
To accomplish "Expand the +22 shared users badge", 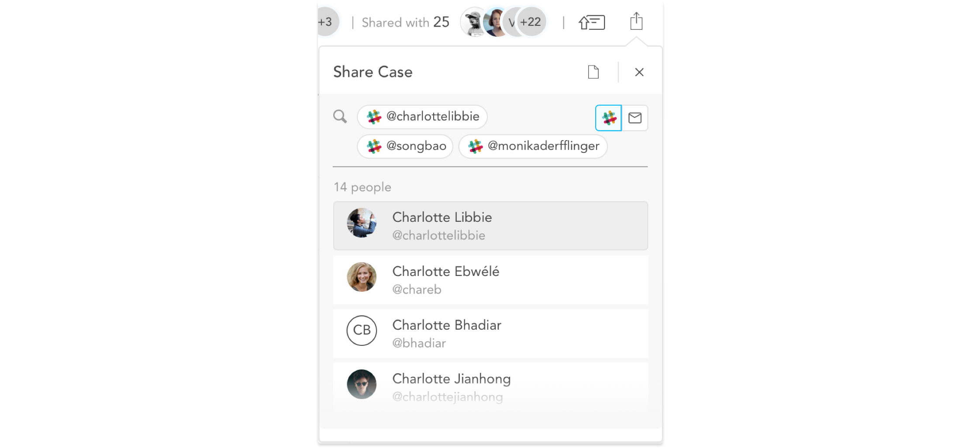I will (531, 22).
